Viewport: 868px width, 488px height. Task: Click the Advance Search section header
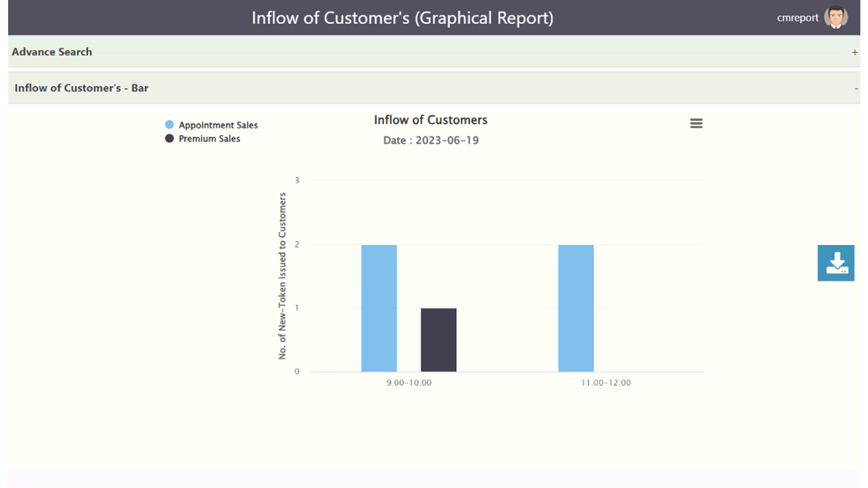pos(52,52)
